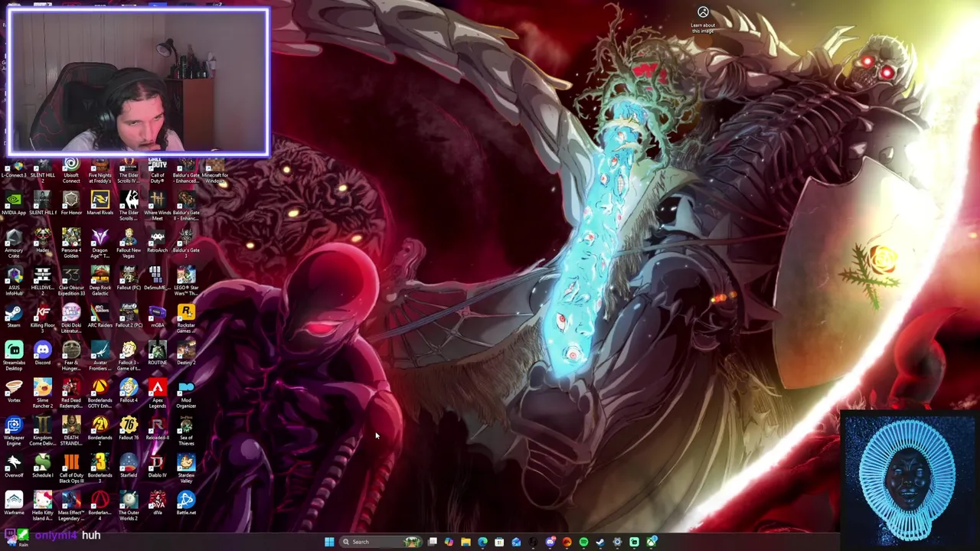Open Rockstar Games Launcher icon
Viewport: 980px width, 551px height.
[186, 318]
